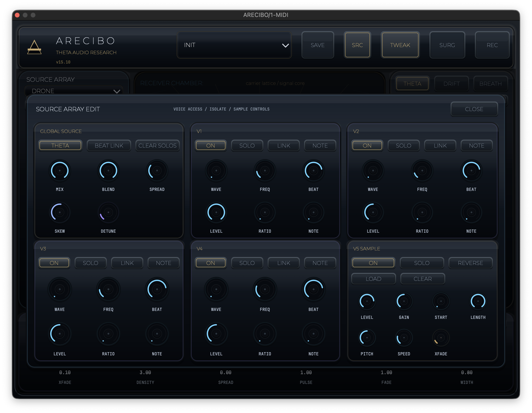
Task: Enable LINK on voice V1
Action: pyautogui.click(x=284, y=146)
